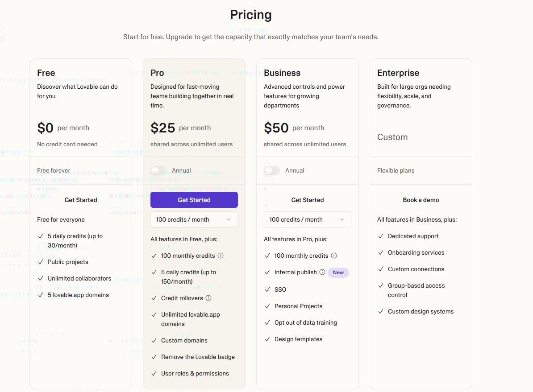Enable Annual billing on the Pro plan
The image size is (533, 392).
click(158, 170)
